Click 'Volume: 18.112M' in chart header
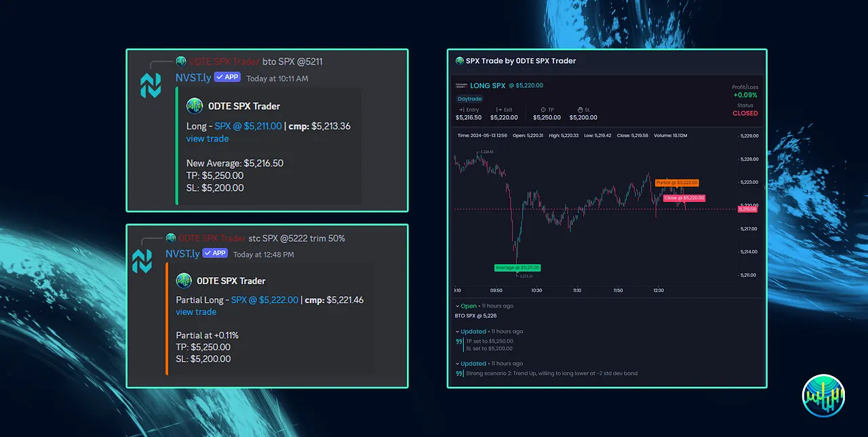Viewport: 868px width, 437px height. (x=671, y=136)
